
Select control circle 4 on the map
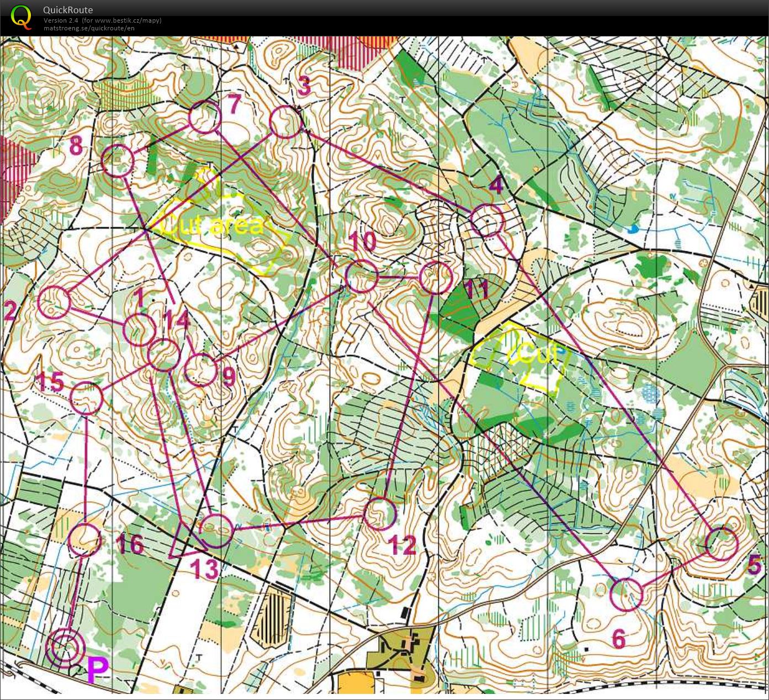click(x=487, y=220)
